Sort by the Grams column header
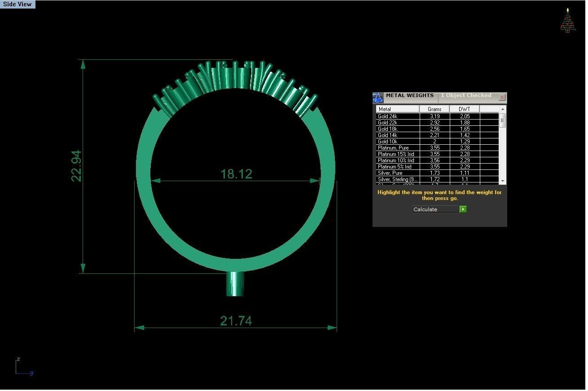The image size is (588, 391). [x=434, y=109]
